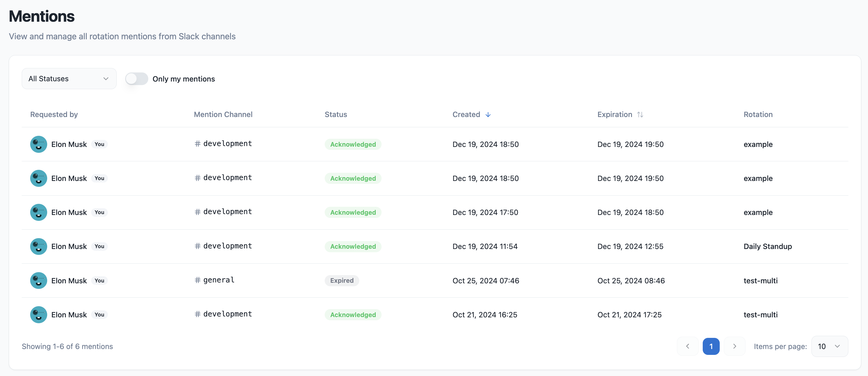
Task: Go to previous page with left chevron
Action: tap(687, 346)
